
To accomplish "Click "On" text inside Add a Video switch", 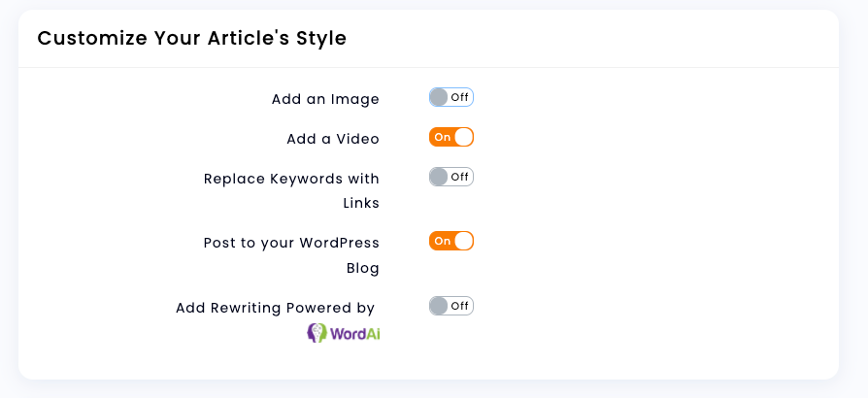I will click(x=442, y=137).
